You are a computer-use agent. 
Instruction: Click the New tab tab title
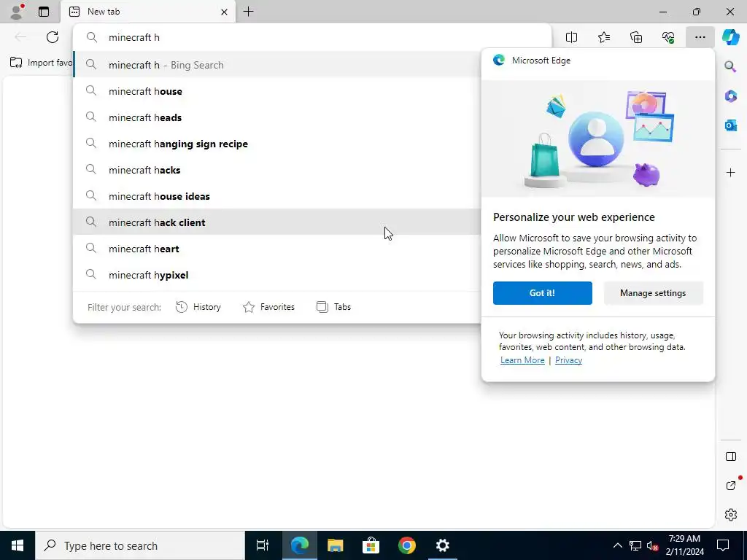tap(104, 12)
